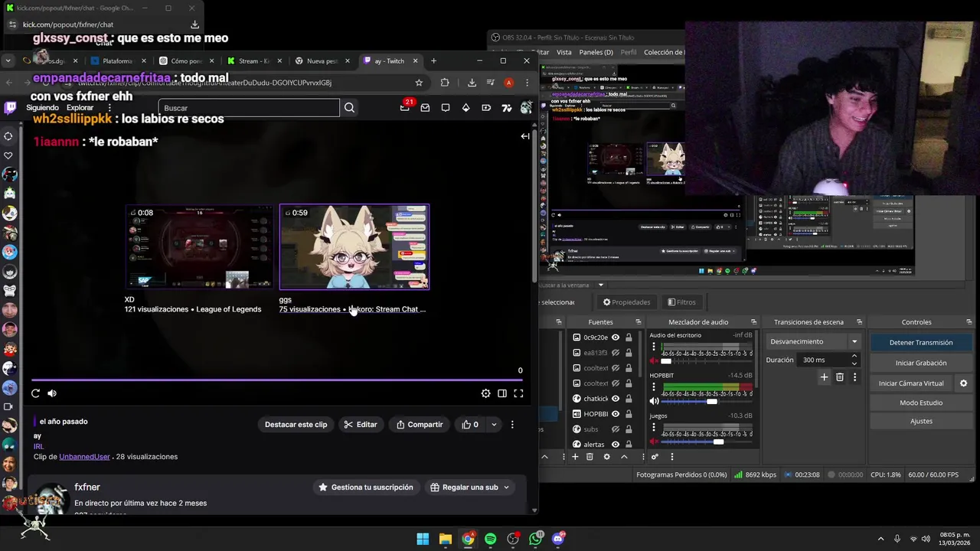Screen dimensions: 980x551
Task: Show the ea813f3 source eye icon
Action: (x=615, y=353)
